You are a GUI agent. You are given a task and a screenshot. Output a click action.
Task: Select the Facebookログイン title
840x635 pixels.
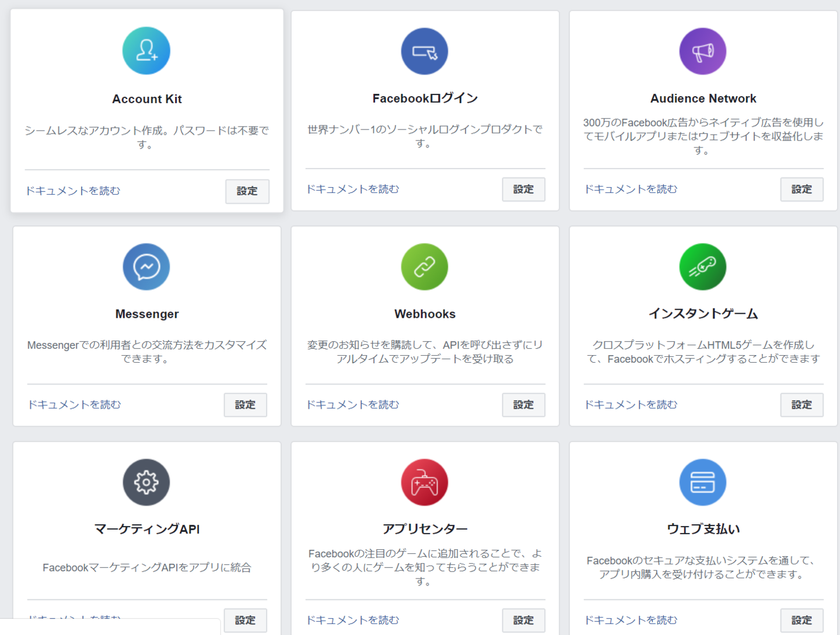425,99
